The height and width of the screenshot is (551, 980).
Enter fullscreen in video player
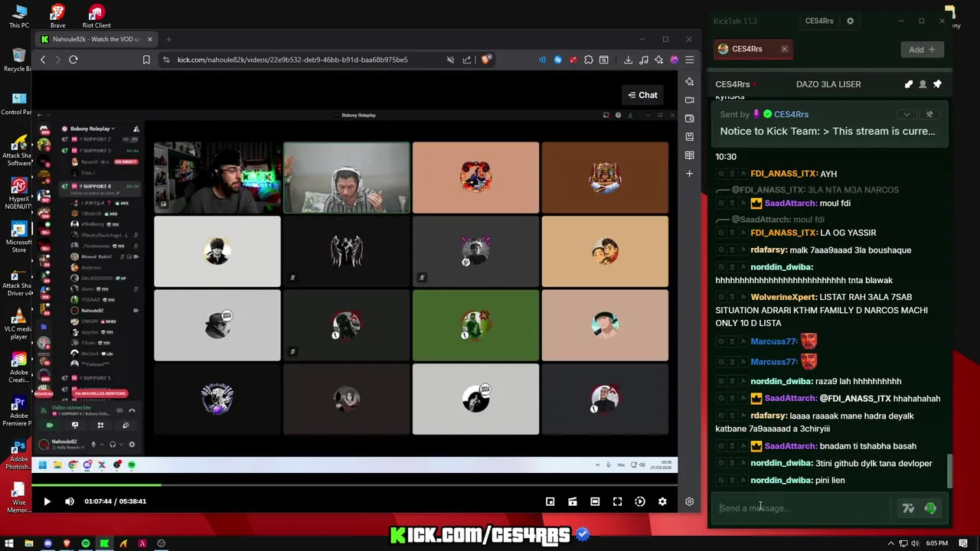(618, 501)
